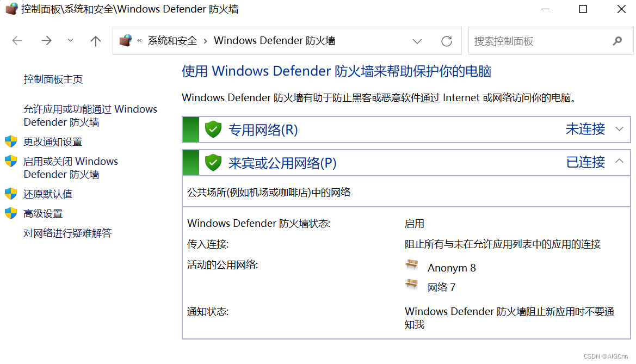Open the recent pages dropdown beside forward arrow

70,41
